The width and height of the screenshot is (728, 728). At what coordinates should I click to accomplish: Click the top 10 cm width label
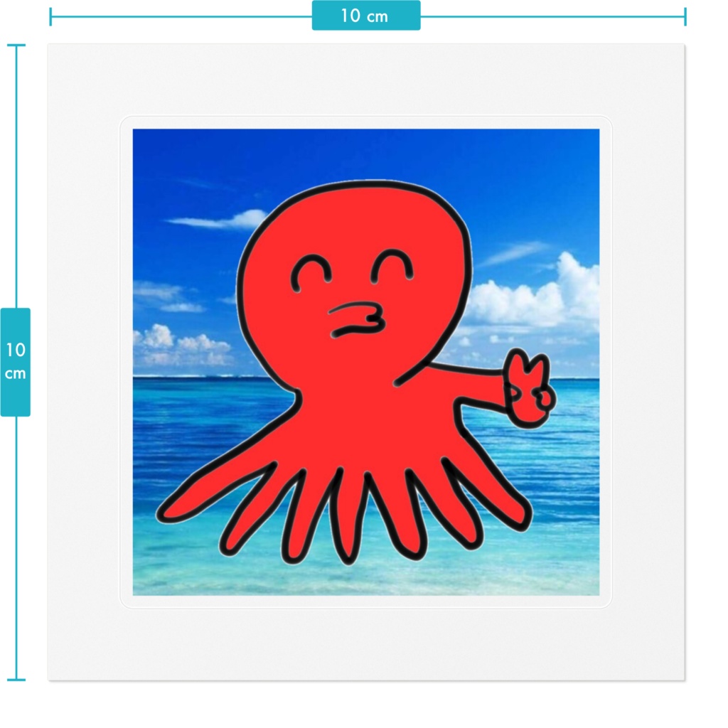366,16
